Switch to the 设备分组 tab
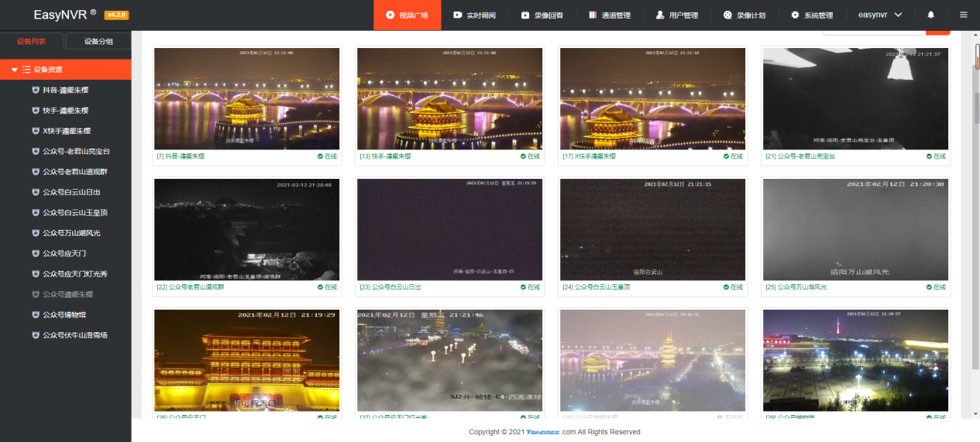The image size is (980, 442). click(98, 41)
